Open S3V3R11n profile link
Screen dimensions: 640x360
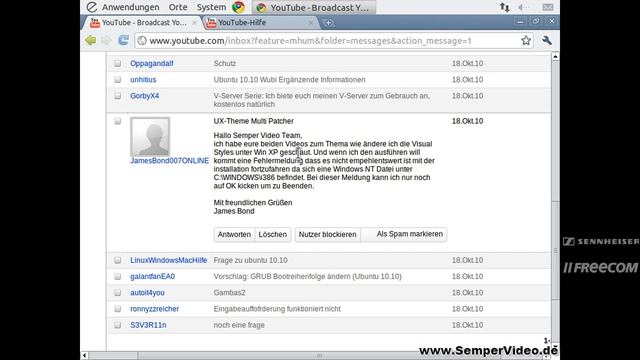tap(148, 325)
